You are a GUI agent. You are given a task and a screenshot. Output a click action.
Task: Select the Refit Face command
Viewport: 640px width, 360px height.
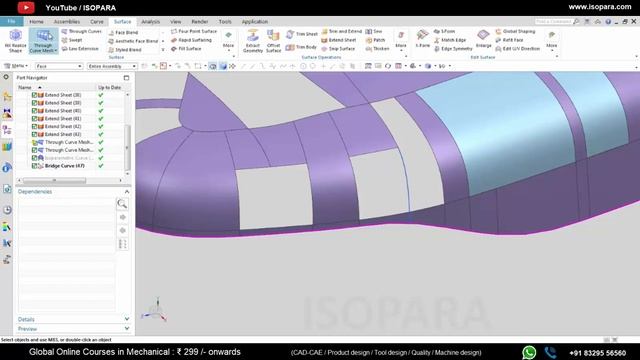tap(509, 40)
